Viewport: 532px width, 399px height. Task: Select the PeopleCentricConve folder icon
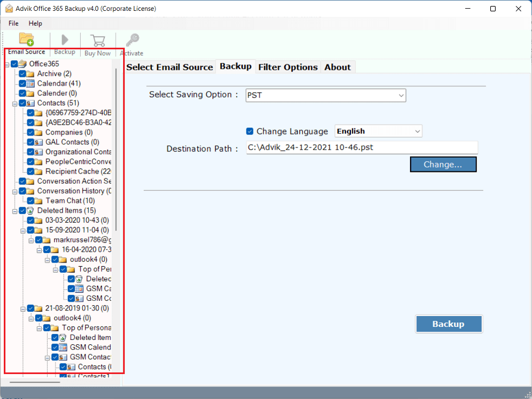pos(39,162)
